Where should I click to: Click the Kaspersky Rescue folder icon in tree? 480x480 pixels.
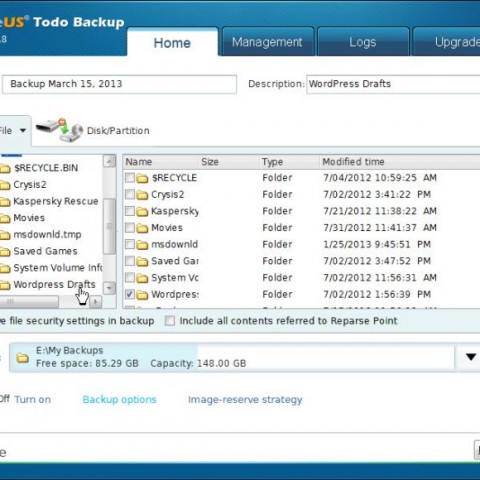(x=5, y=202)
